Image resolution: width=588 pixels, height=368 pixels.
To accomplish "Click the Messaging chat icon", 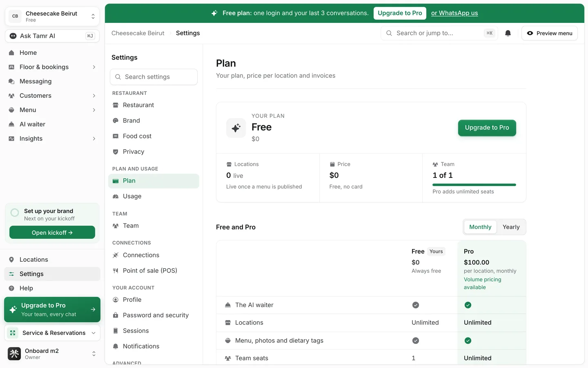I will tap(11, 81).
